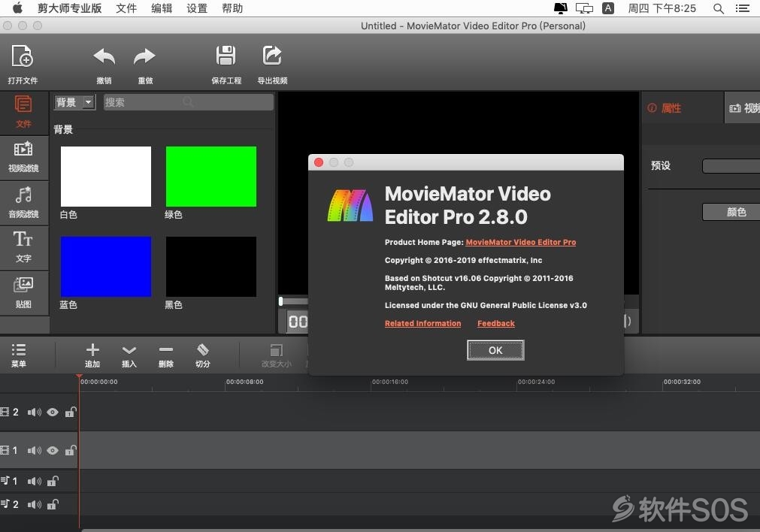This screenshot has height=532, width=760.
Task: Click OK in the About dialog
Action: click(x=495, y=350)
